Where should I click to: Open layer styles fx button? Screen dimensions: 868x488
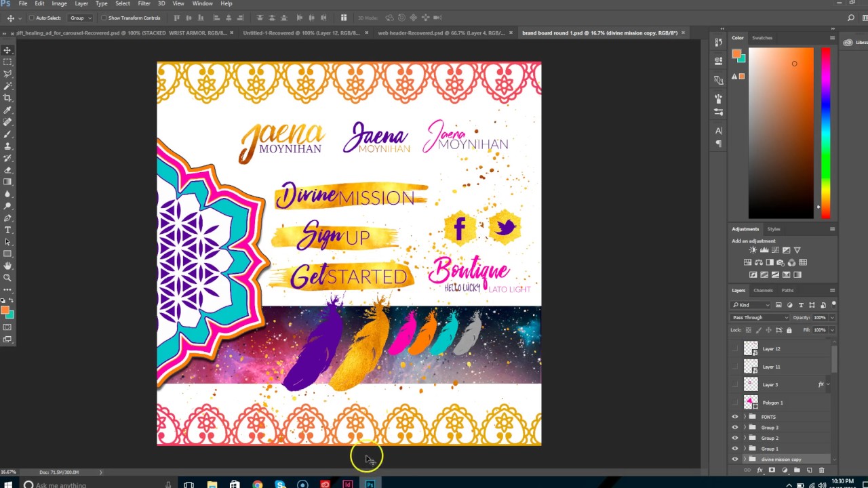(x=759, y=470)
